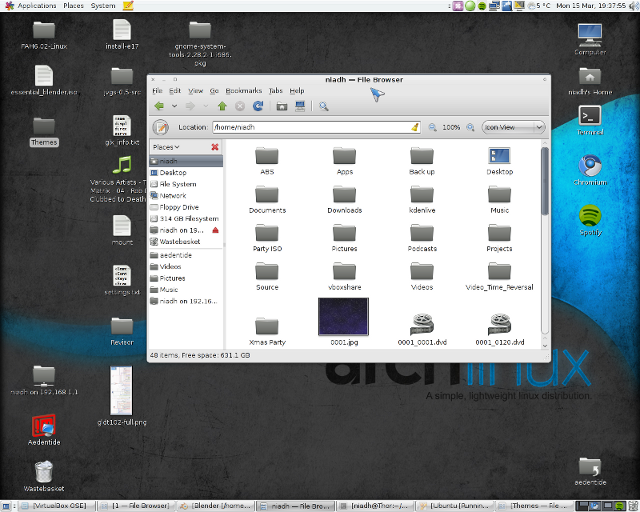Open the Icon View dropdown
This screenshot has height=512, width=640.
pyautogui.click(x=513, y=127)
